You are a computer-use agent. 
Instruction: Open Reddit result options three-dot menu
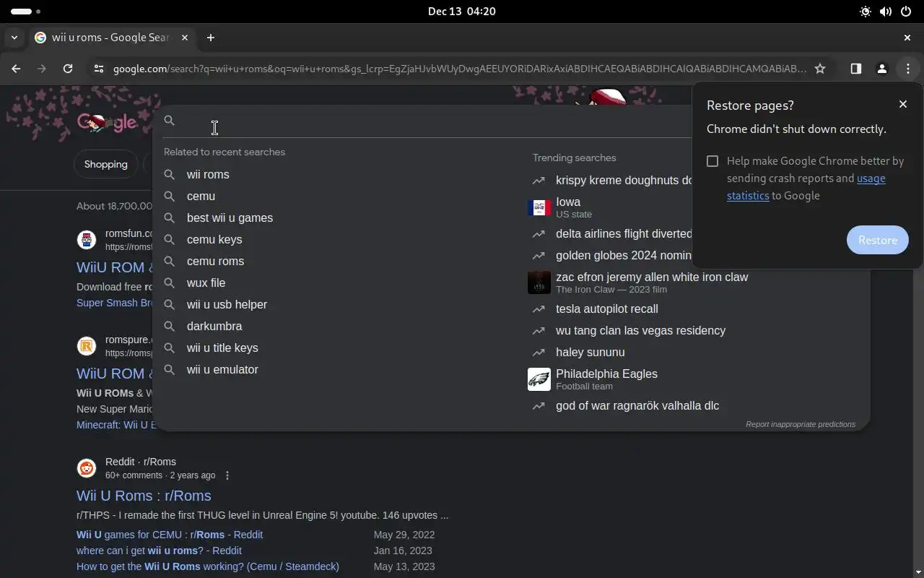(227, 475)
